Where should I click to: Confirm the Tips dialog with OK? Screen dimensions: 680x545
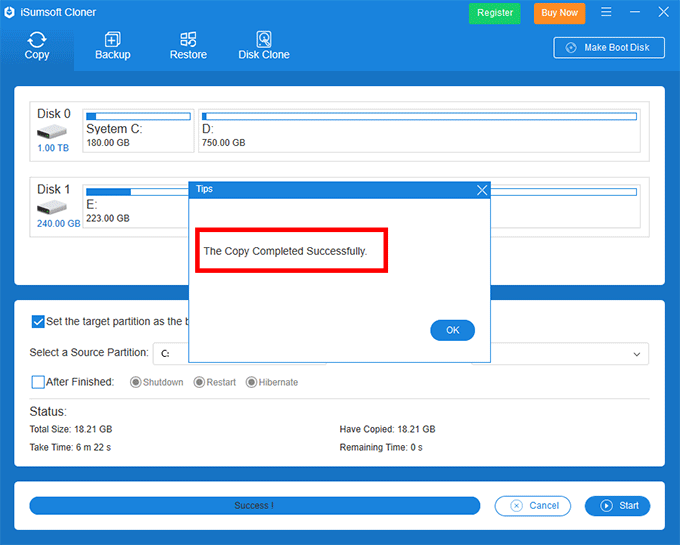(452, 330)
